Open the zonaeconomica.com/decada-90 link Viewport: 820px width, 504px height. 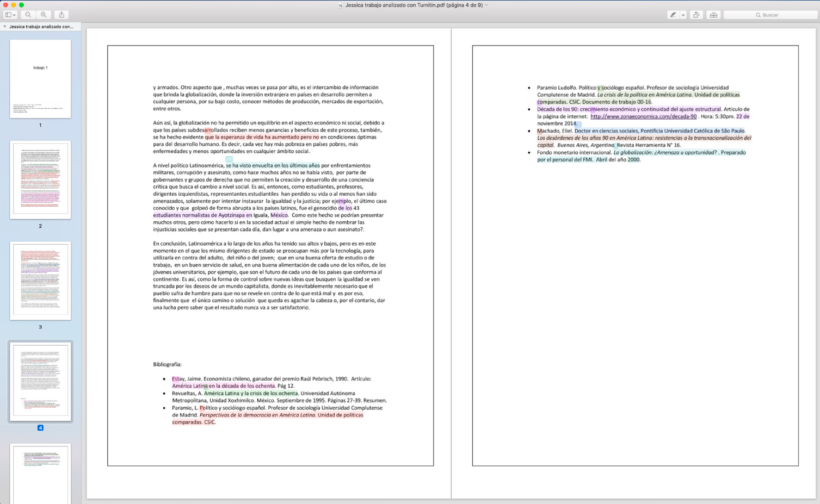point(643,116)
